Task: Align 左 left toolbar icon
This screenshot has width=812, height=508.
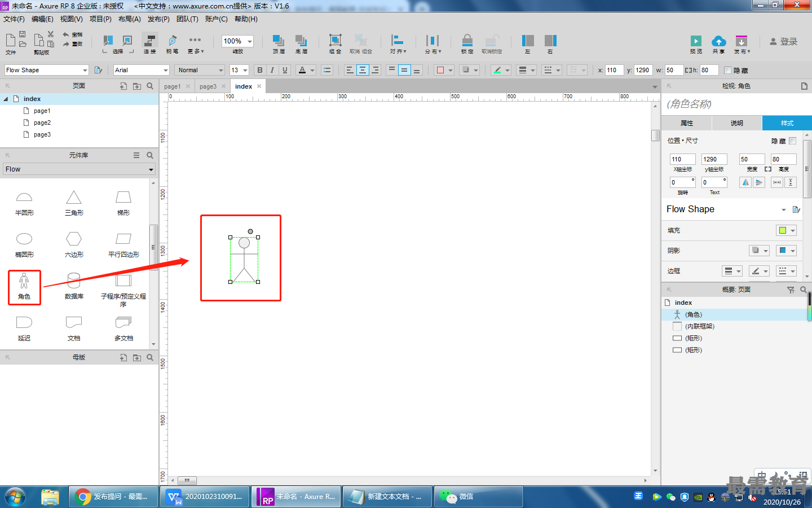Action: point(528,44)
